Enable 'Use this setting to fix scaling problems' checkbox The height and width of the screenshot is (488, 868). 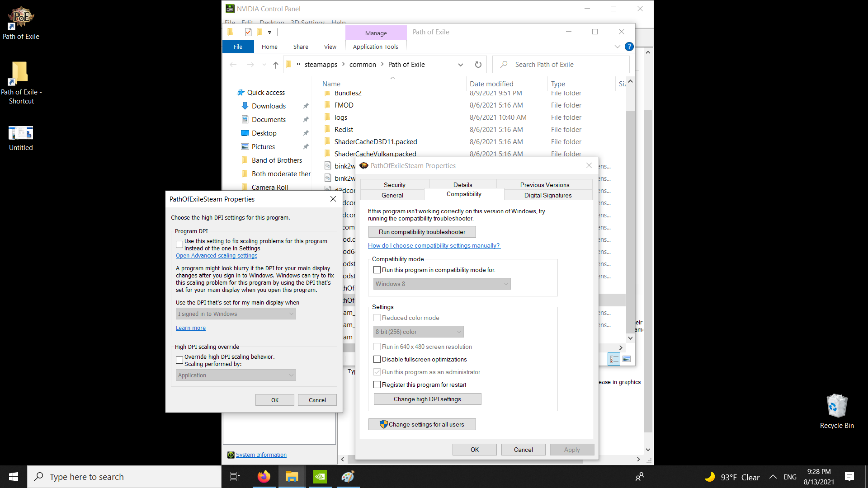[x=179, y=244]
